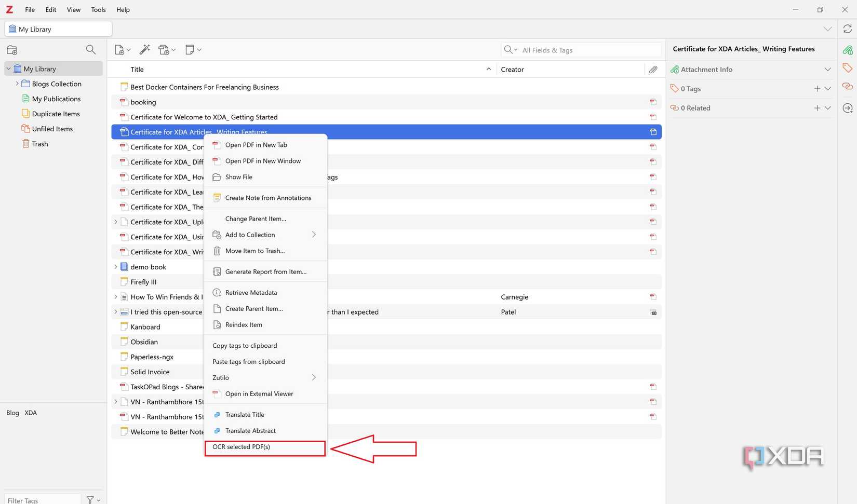Choose Move Item to Trash...
The image size is (857, 504).
[x=265, y=251]
